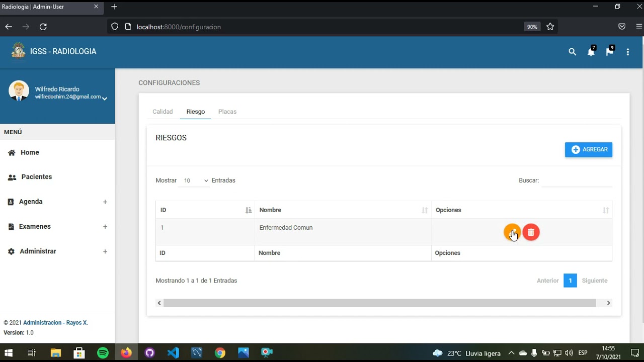
Task: Click the Siguiente pagination link
Action: (595, 281)
